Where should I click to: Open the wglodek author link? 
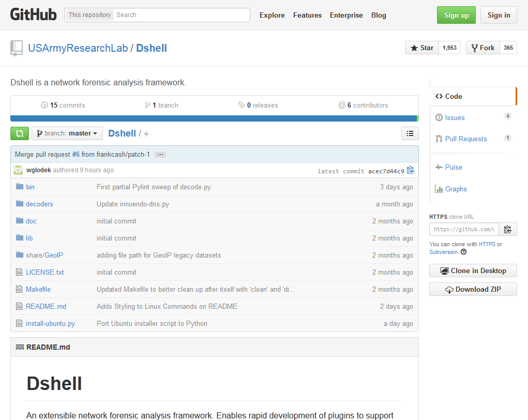[x=39, y=170]
